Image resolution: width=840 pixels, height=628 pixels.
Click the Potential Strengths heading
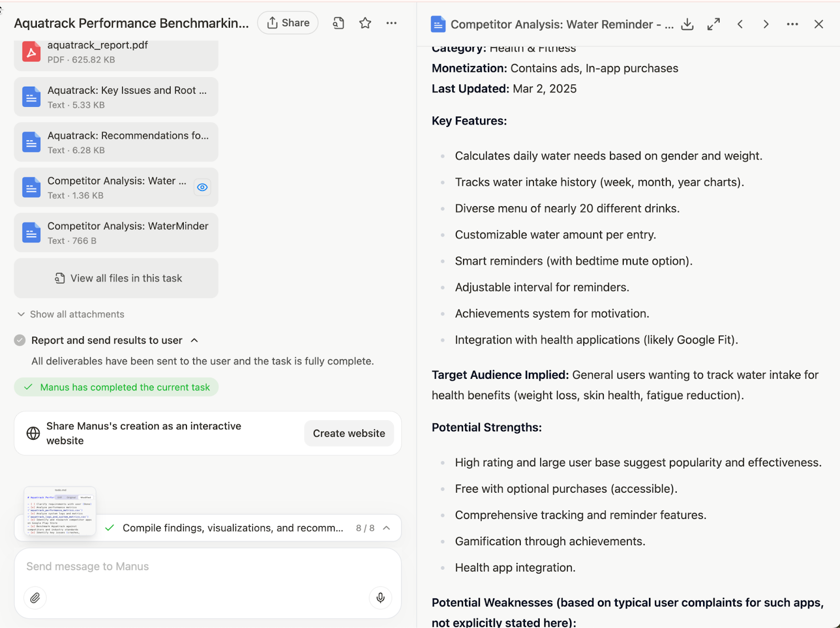[487, 428]
